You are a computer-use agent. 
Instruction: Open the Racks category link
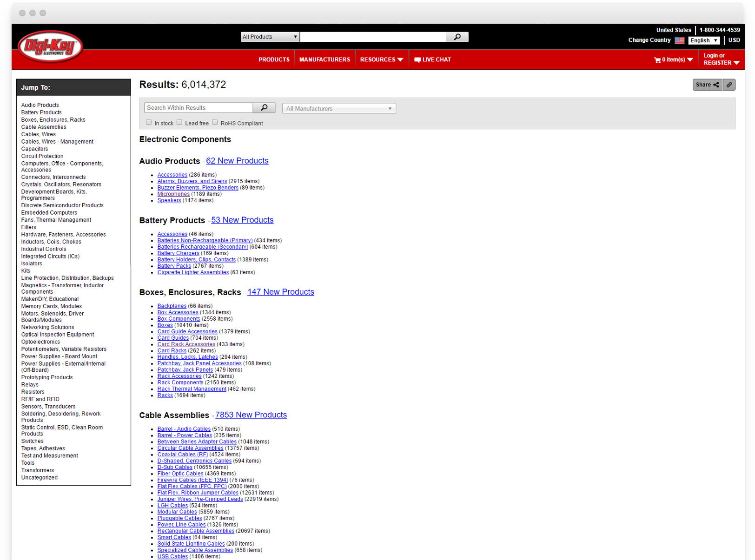pyautogui.click(x=165, y=395)
